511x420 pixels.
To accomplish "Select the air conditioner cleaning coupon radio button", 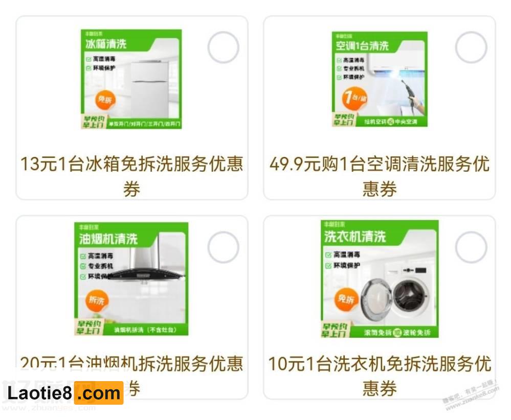I will point(471,48).
